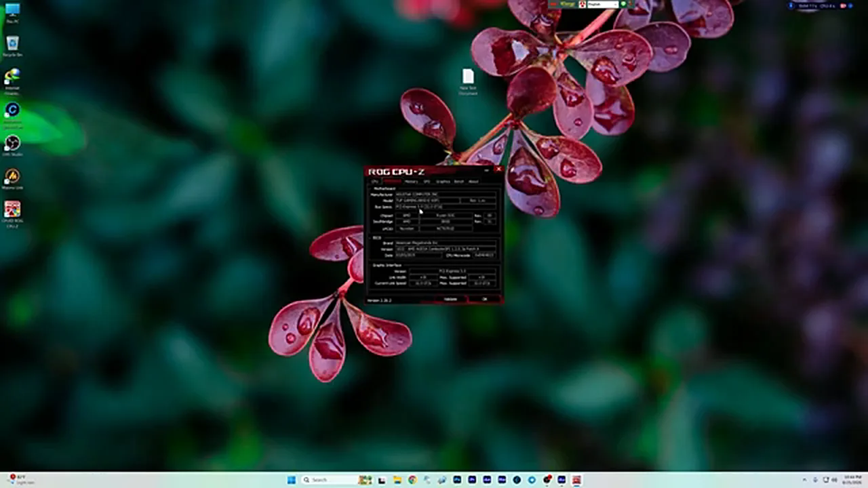Viewport: 868px width, 488px height.
Task: Open the Recycle Bin desktop icon
Action: 12,46
